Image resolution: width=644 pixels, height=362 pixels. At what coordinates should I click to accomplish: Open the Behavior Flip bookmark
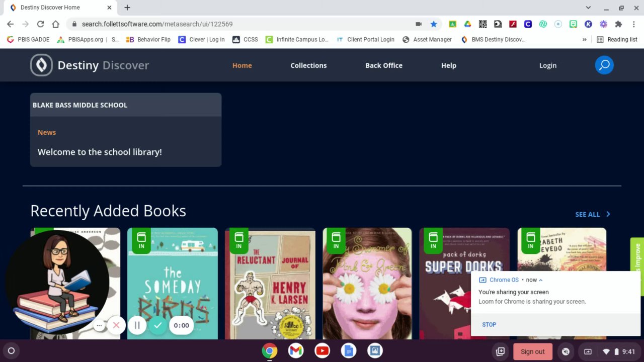click(148, 39)
